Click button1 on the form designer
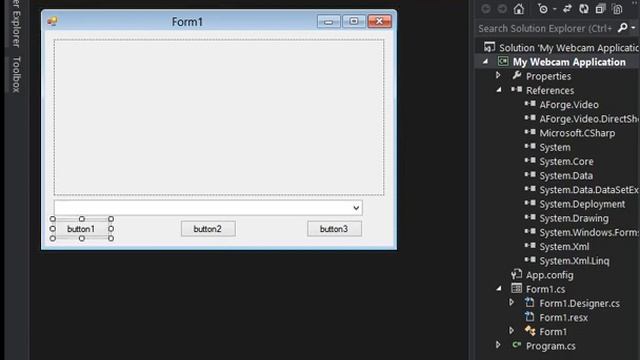 (x=81, y=229)
